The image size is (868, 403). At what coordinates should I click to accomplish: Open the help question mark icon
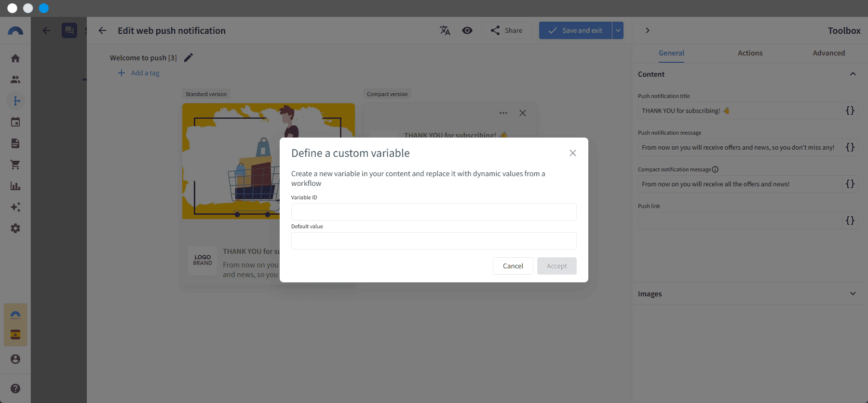(15, 389)
